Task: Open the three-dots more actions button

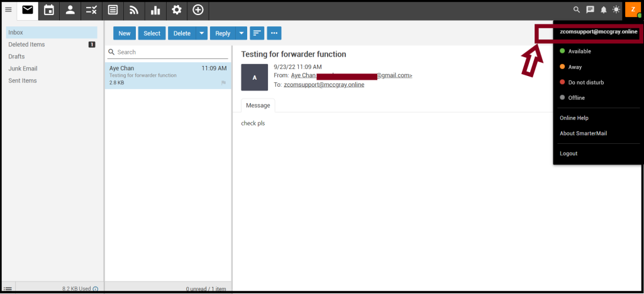Action: tap(274, 33)
